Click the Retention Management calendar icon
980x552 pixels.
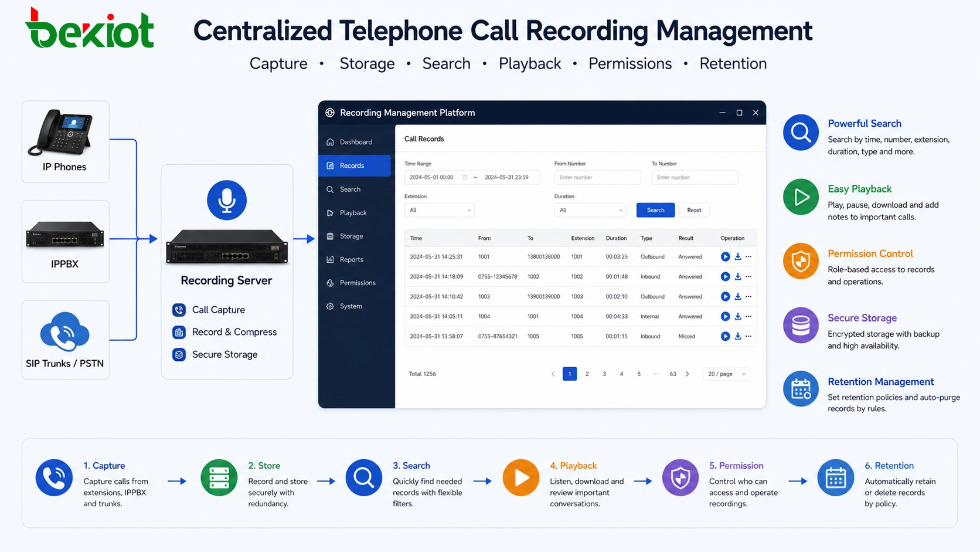pyautogui.click(x=801, y=389)
